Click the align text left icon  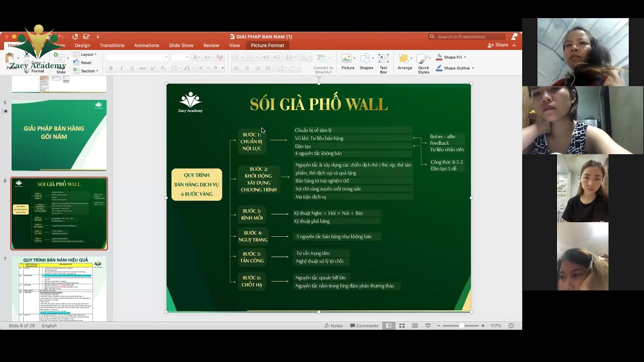click(x=236, y=68)
